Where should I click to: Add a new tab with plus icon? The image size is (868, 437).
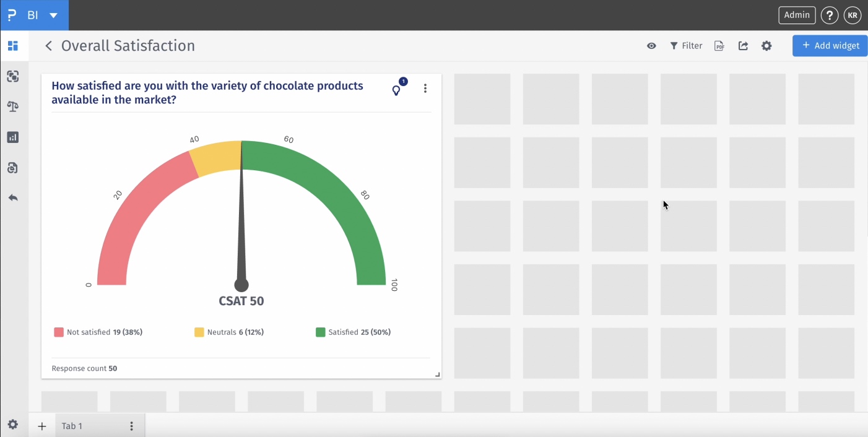coord(42,426)
